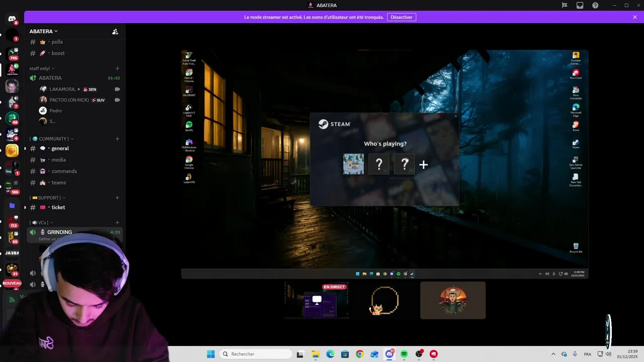Open Microsoft Edge from the taskbar

330,354
